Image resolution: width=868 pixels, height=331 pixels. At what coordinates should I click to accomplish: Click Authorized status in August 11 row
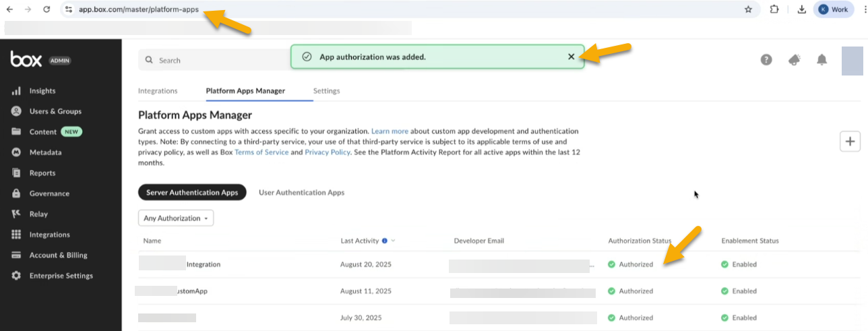(631, 291)
